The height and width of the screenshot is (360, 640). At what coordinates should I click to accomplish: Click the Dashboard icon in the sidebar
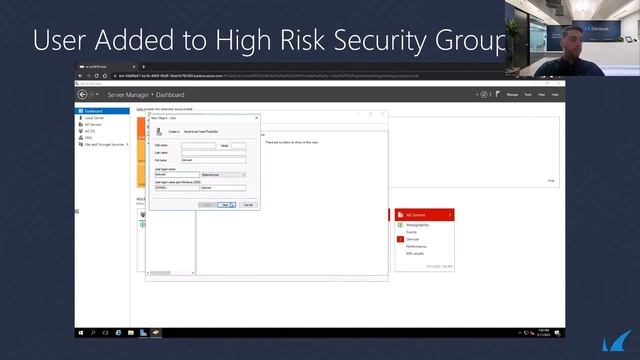[x=81, y=111]
